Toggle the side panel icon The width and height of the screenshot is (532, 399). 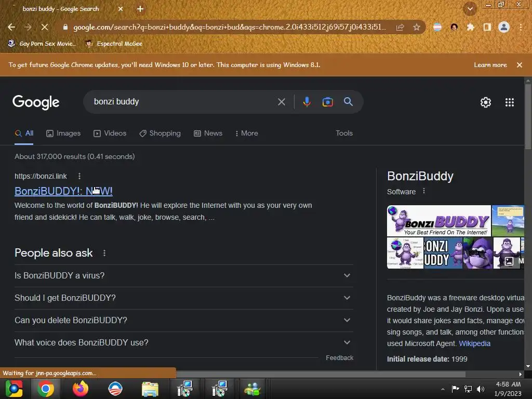[x=487, y=27]
